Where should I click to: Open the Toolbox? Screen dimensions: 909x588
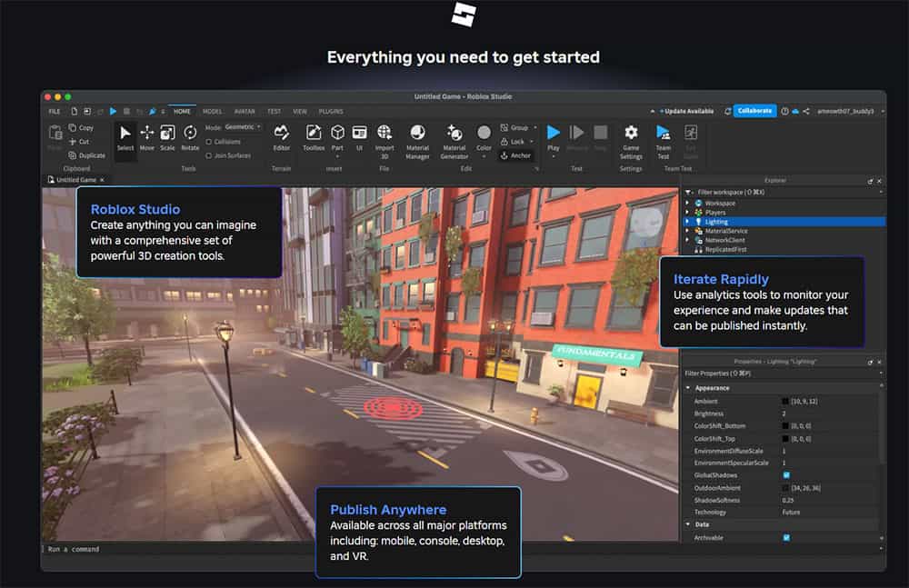click(x=314, y=137)
